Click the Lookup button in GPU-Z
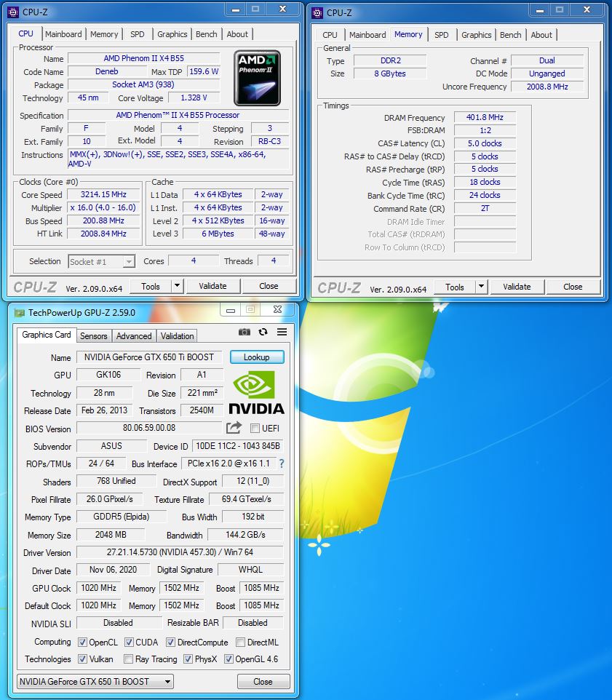This screenshot has height=700, width=612. 257,357
